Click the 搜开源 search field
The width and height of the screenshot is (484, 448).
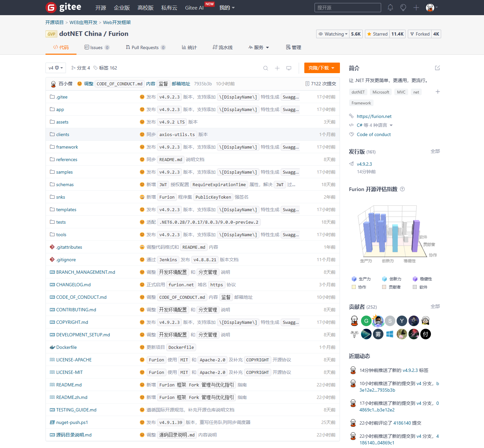point(348,8)
